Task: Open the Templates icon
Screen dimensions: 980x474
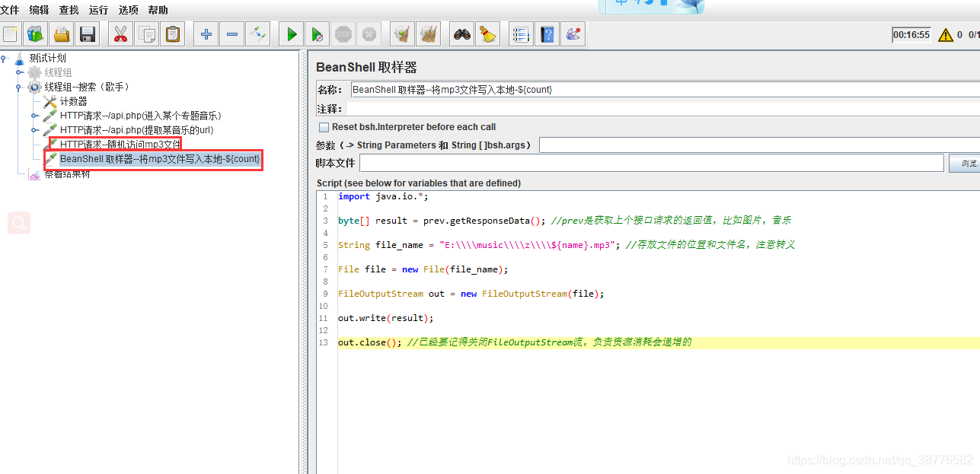Action: 35,33
